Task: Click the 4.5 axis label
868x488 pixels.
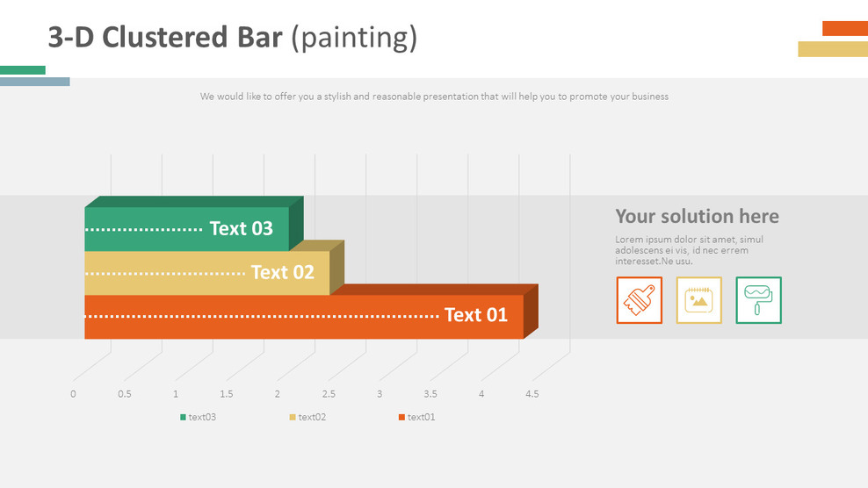Action: point(532,394)
